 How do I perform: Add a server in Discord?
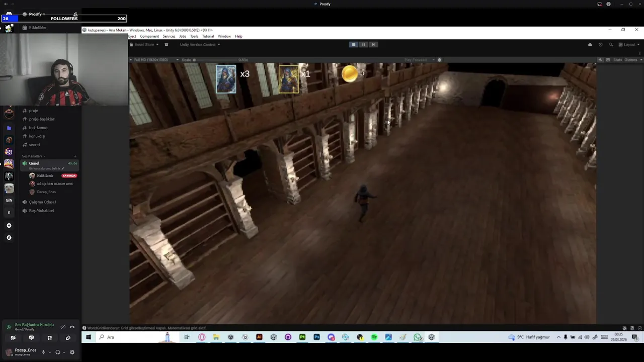9,226
